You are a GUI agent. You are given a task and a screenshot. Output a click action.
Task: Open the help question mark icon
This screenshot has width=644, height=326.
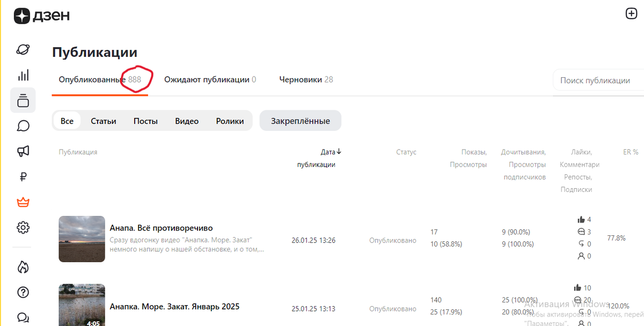coord(23,292)
